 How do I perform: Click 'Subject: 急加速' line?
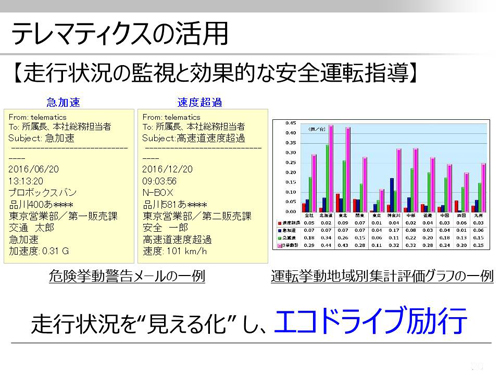tap(41, 138)
